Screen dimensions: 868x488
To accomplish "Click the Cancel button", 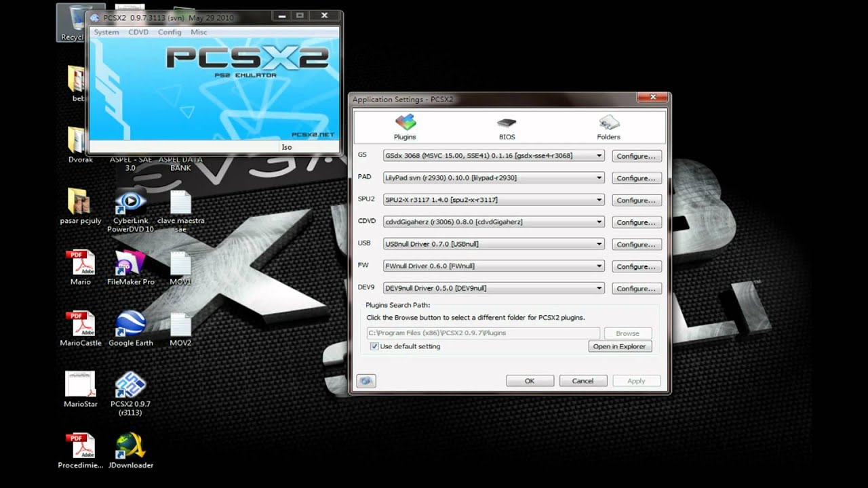I will coord(583,381).
